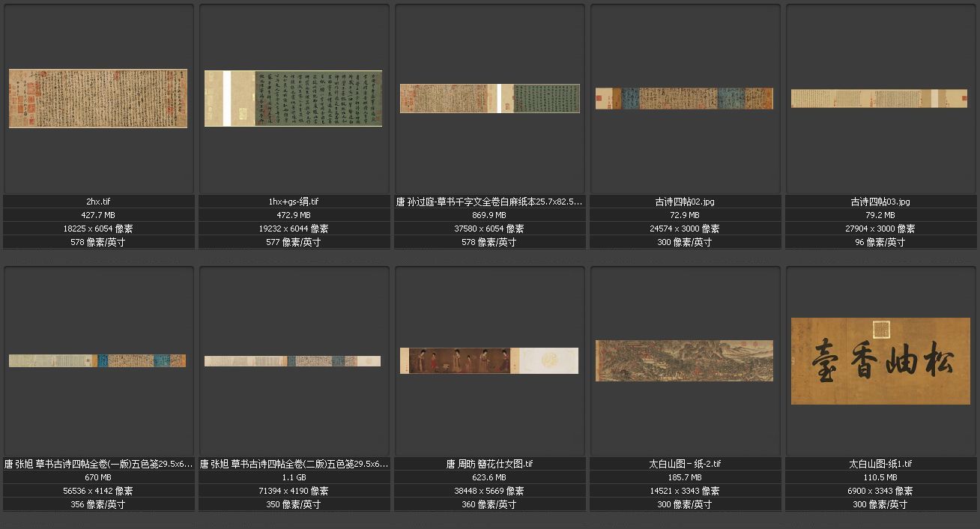Viewport: 980px width, 529px height.
Task: Click the 唐 周昉 簪花仕女图.tif filename
Action: pos(489,464)
